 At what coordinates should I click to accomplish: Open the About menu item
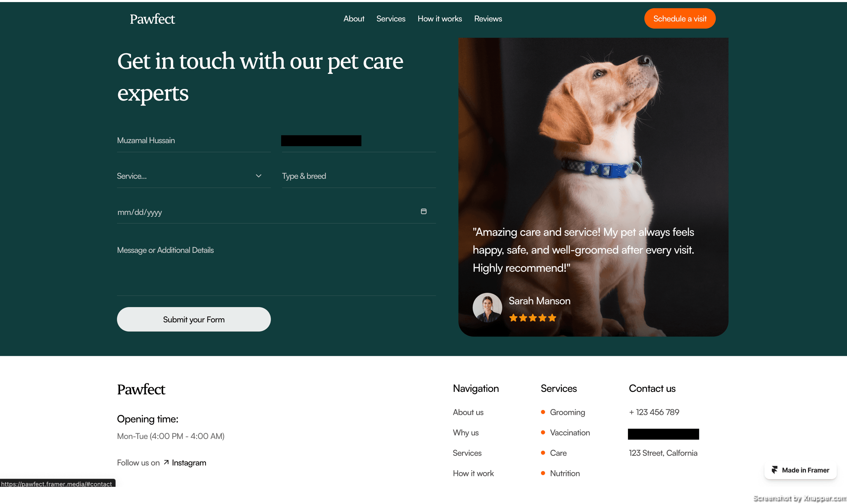tap(354, 19)
